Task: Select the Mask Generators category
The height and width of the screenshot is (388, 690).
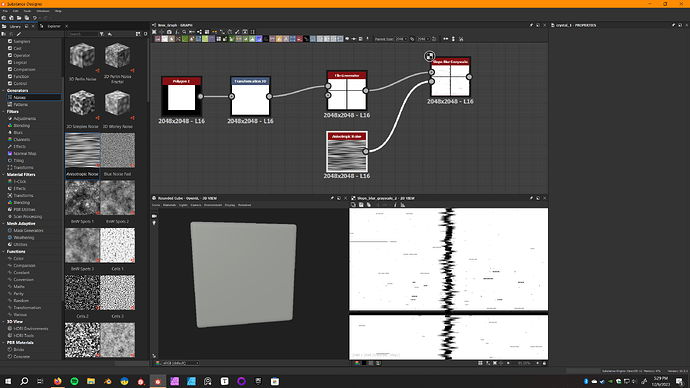Action: [x=28, y=231]
